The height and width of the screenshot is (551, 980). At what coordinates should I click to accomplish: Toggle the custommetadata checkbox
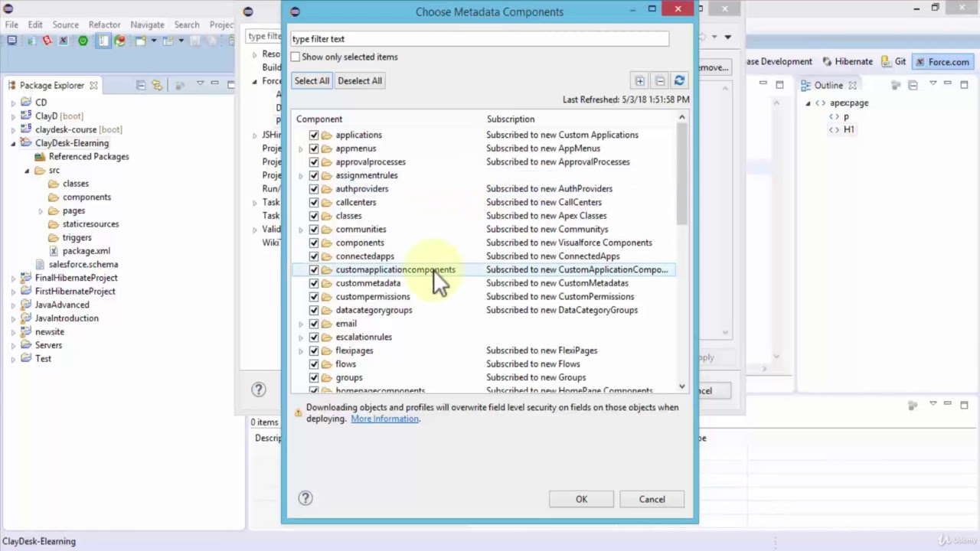[x=314, y=283]
